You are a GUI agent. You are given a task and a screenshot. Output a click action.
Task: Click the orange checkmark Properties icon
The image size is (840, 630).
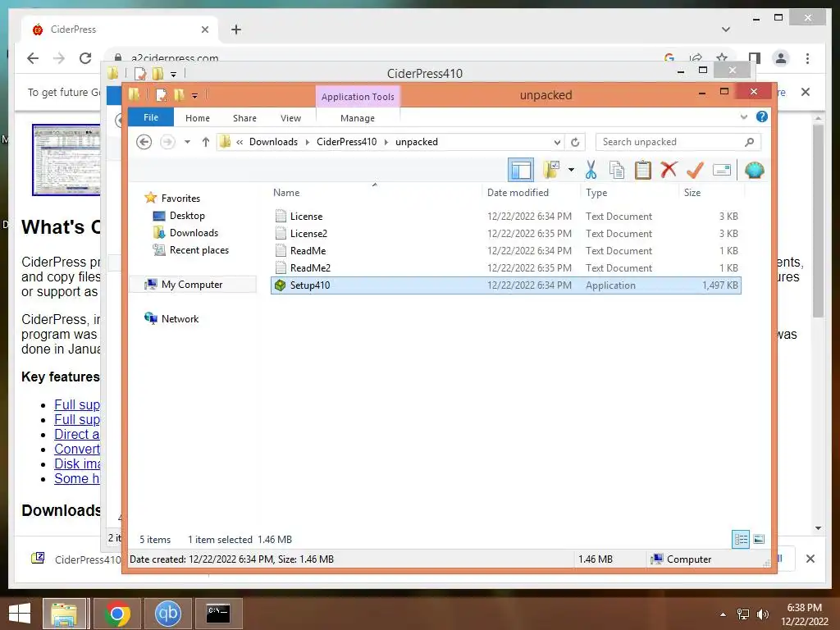[695, 171]
